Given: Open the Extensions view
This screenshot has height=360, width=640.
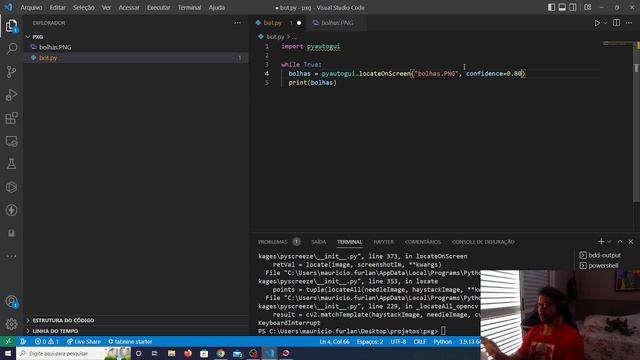Looking at the screenshot, I should 11,118.
